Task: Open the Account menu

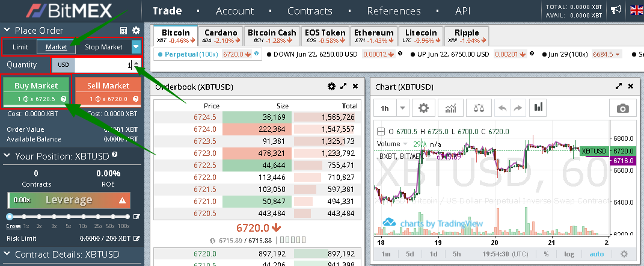Action: pos(235,11)
